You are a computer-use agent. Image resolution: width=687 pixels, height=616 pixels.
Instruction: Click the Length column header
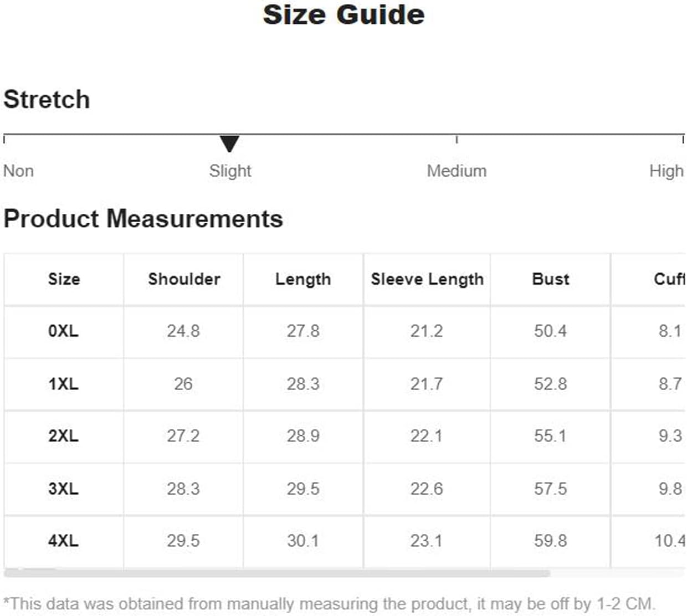(x=303, y=279)
